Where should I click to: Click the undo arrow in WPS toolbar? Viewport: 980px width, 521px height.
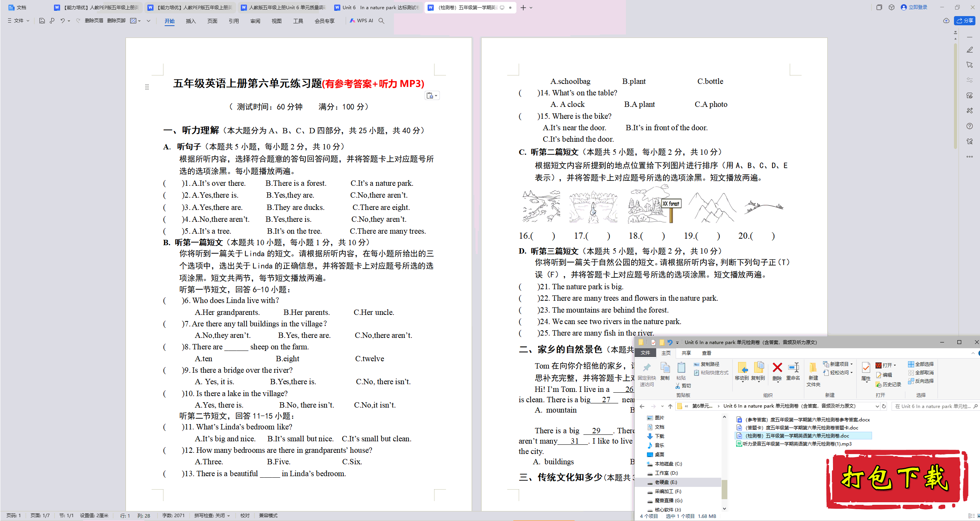[x=62, y=21]
